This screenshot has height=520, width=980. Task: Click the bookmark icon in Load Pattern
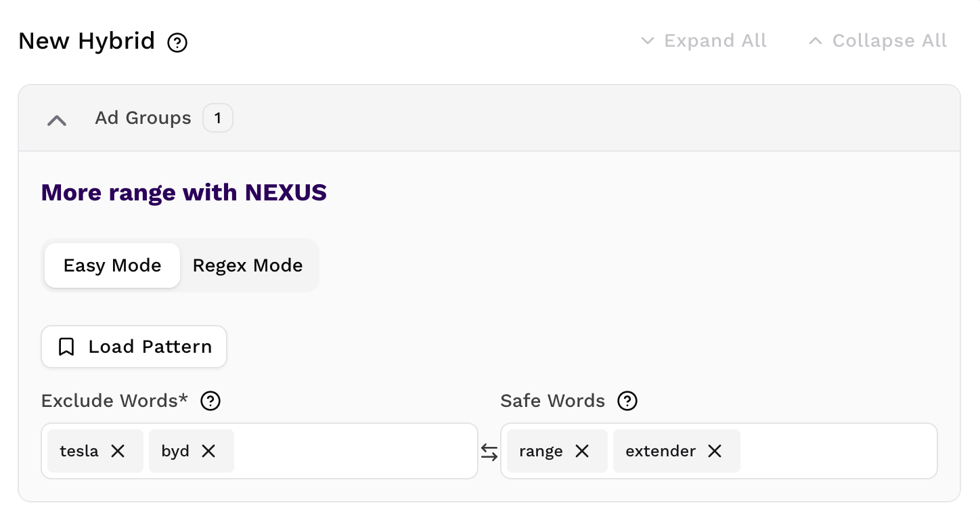pos(66,347)
